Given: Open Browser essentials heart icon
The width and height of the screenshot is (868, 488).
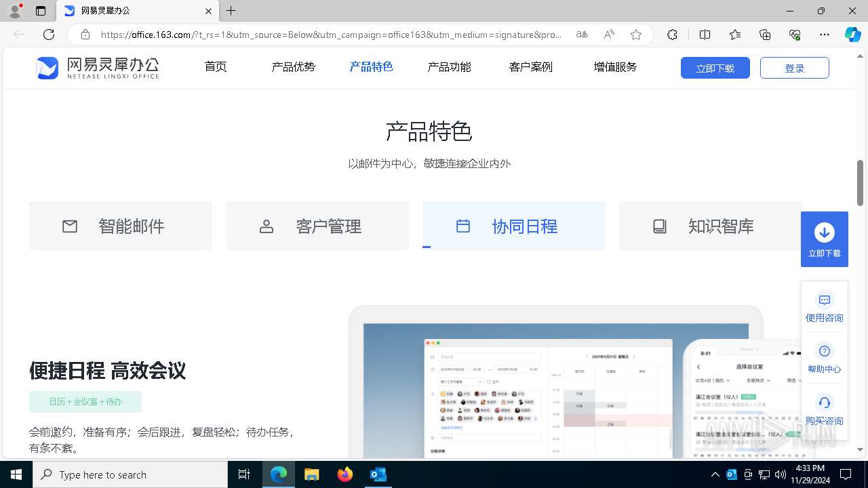Looking at the screenshot, I should (x=795, y=35).
